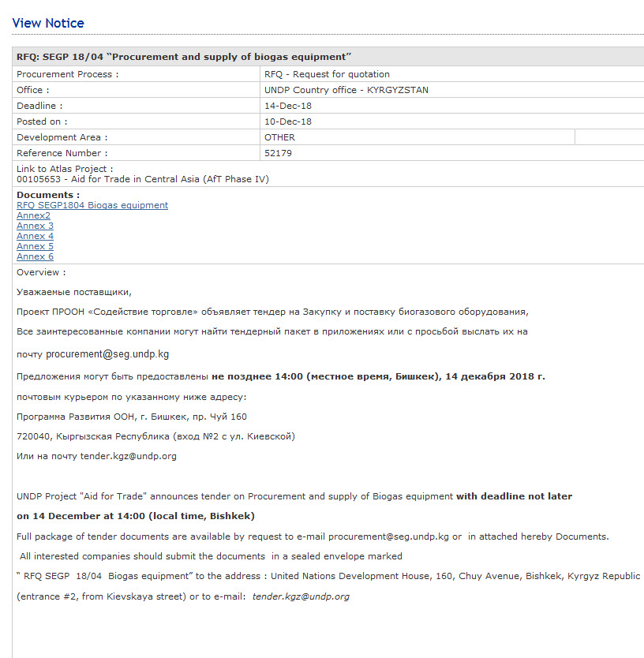The height and width of the screenshot is (658, 644).
Task: Open the RFQ SEGP1804 Biogas equipment document
Action: click(92, 205)
